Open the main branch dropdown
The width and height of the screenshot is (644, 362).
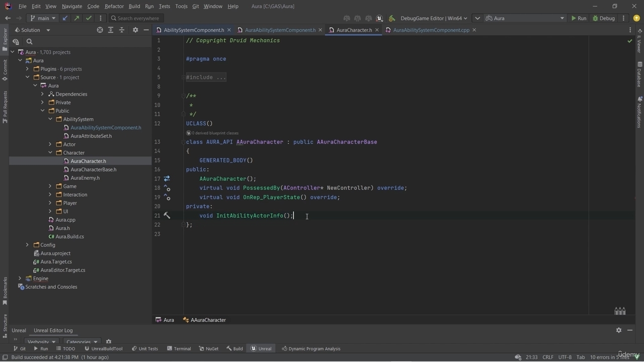(x=43, y=18)
